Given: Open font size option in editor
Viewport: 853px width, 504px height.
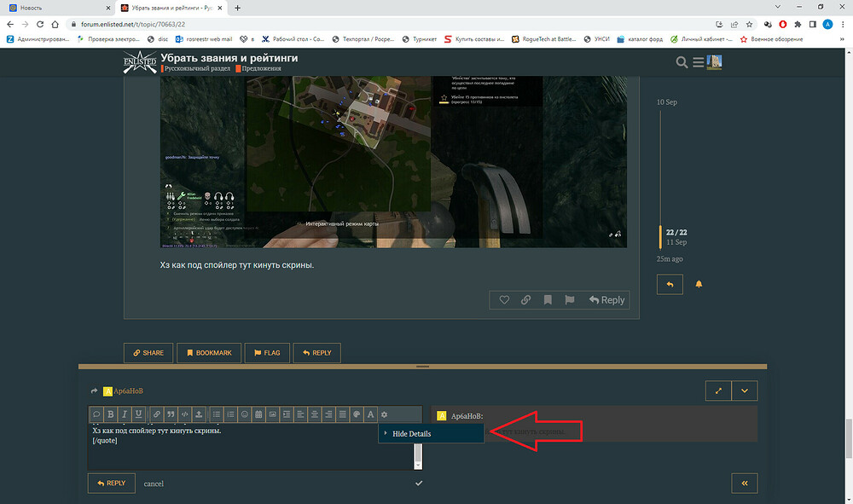Looking at the screenshot, I should 370,414.
